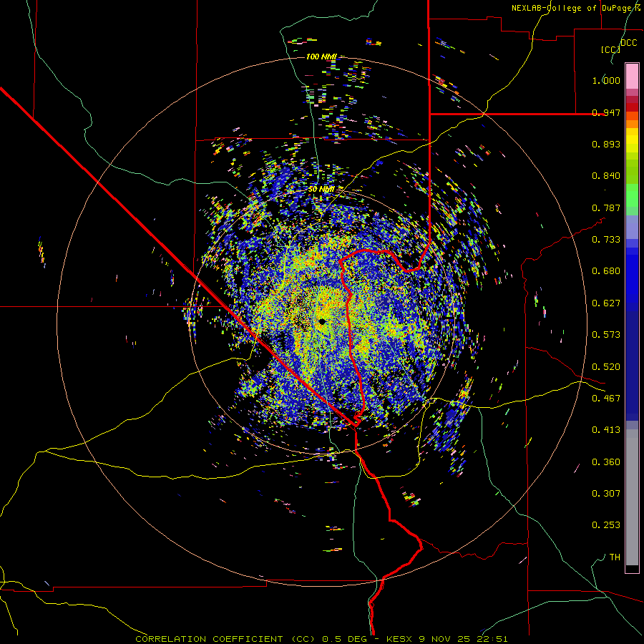The height and width of the screenshot is (644, 644).
Task: Select the 0.787 scale value
Action: (x=606, y=208)
